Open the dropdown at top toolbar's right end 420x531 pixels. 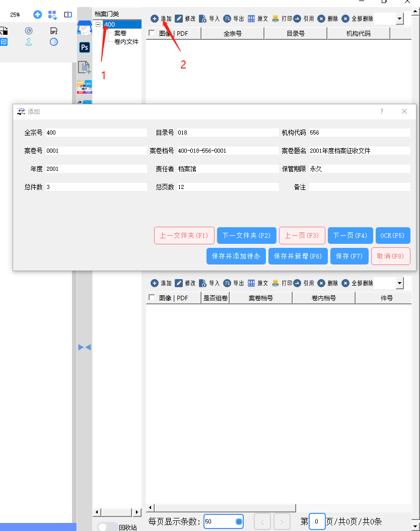[400, 19]
